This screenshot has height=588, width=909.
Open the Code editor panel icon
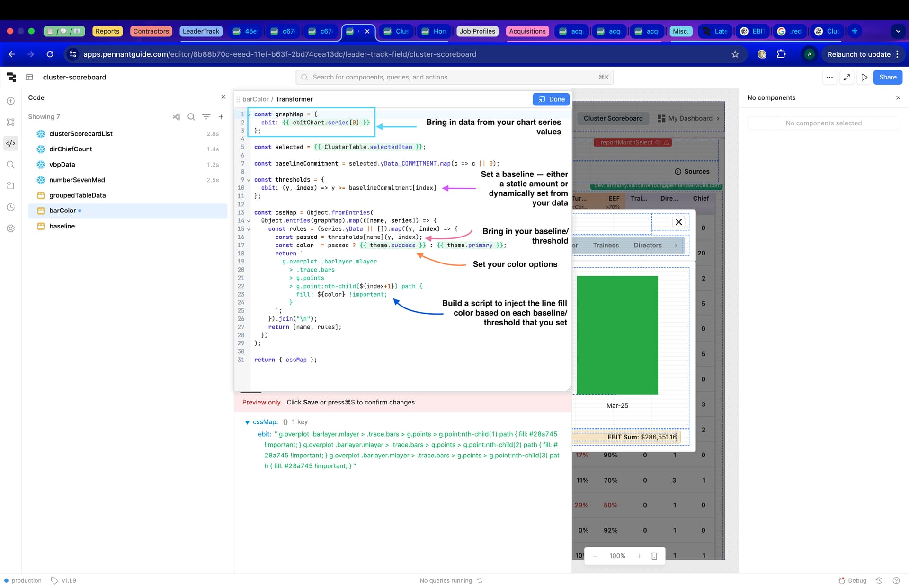pyautogui.click(x=11, y=143)
